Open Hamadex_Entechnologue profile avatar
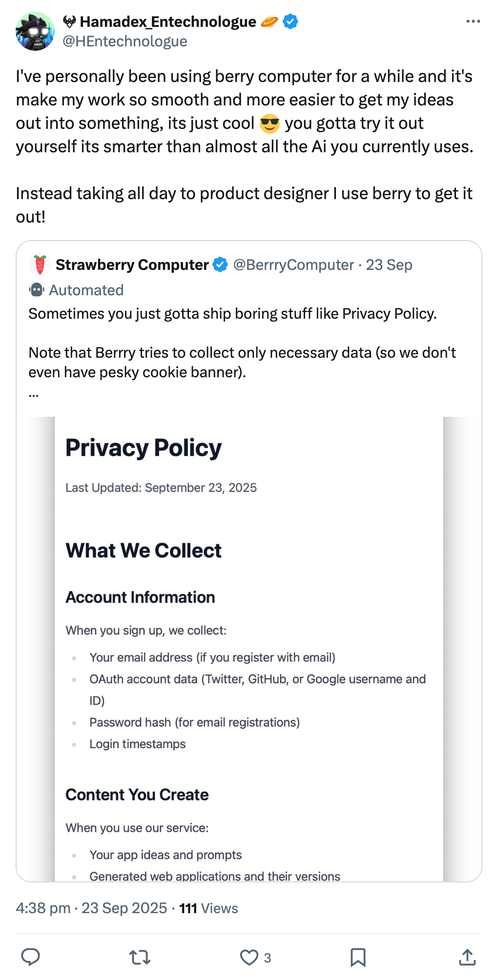 35,32
